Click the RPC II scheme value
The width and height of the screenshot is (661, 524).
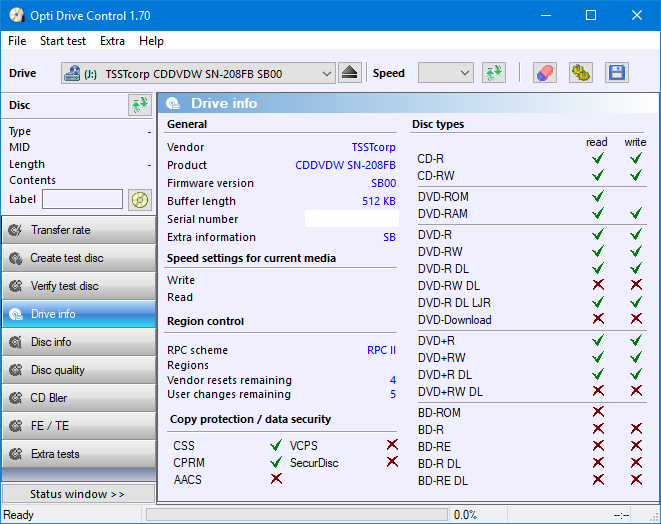(381, 350)
